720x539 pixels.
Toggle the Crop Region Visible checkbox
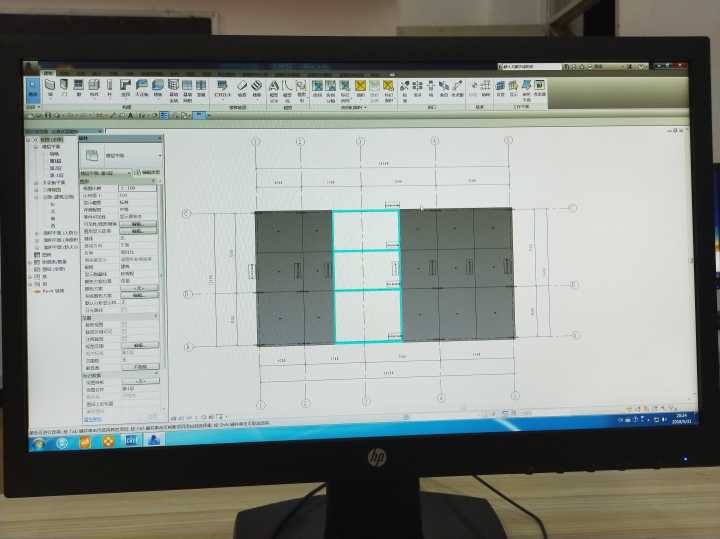click(124, 331)
